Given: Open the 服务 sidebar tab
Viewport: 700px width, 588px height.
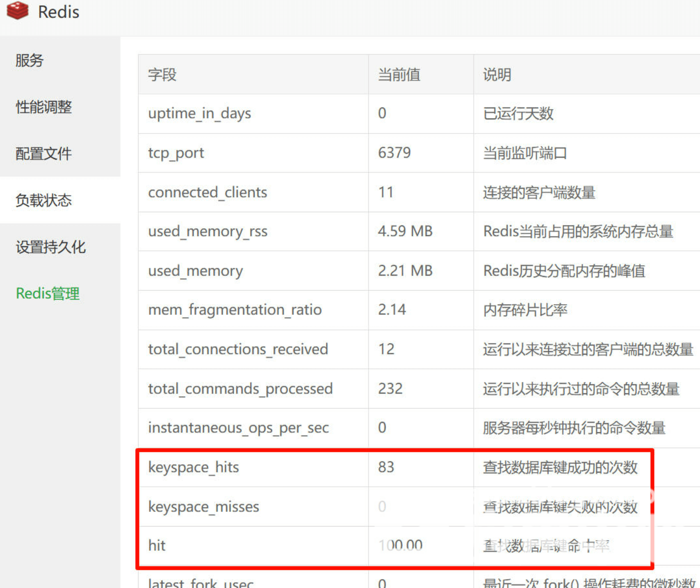Looking at the screenshot, I should 30,60.
